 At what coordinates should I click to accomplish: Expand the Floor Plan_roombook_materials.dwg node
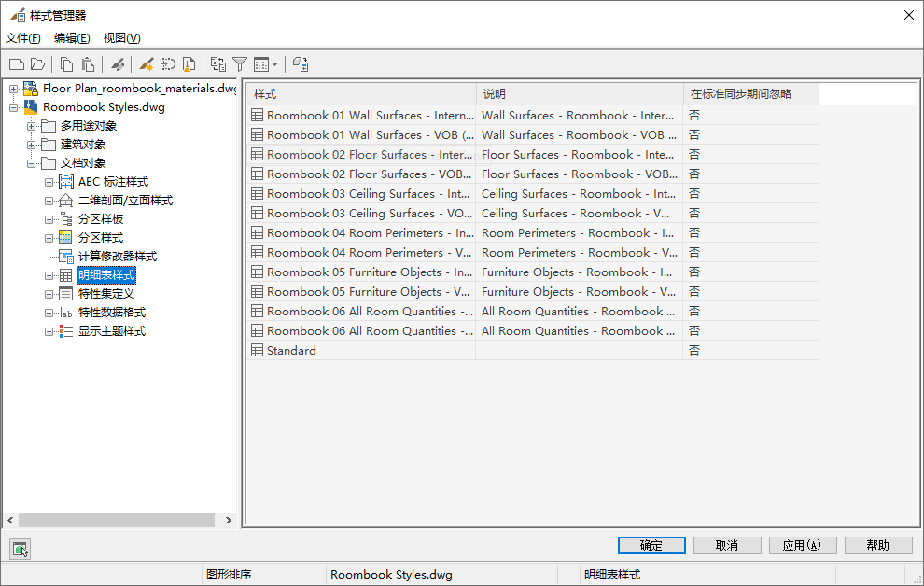pyautogui.click(x=13, y=89)
